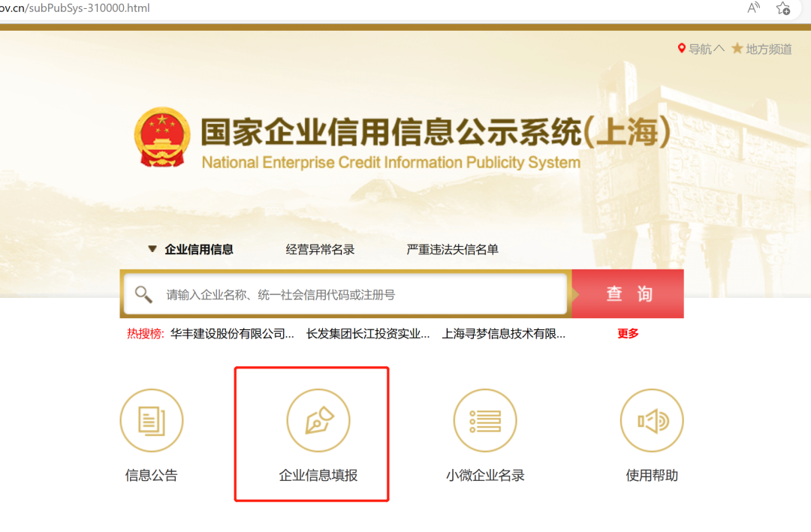The height and width of the screenshot is (532, 811).
Task: Switch to 经营异常名录 tab
Action: tap(320, 249)
